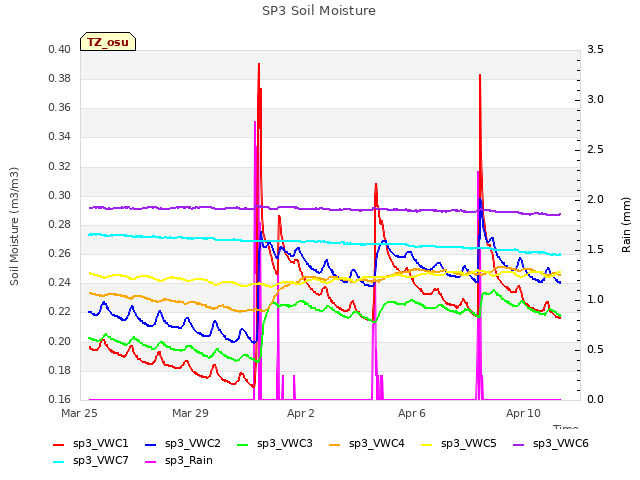The width and height of the screenshot is (640, 480).
Task: Click the sp3_VWC3 green legend swatch
Action: (243, 444)
